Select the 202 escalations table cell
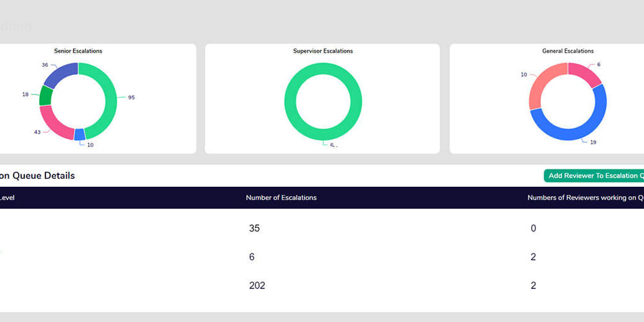644x322 pixels. point(257,286)
